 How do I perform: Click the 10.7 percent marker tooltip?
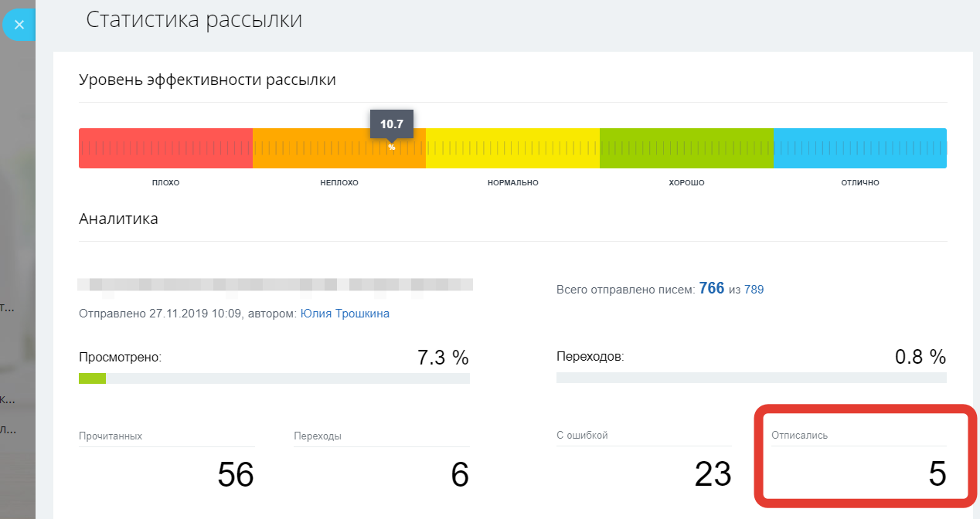[x=392, y=123]
